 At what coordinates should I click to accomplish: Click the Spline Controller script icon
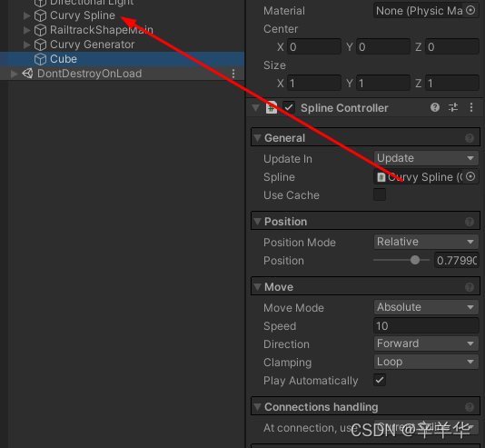coord(272,107)
